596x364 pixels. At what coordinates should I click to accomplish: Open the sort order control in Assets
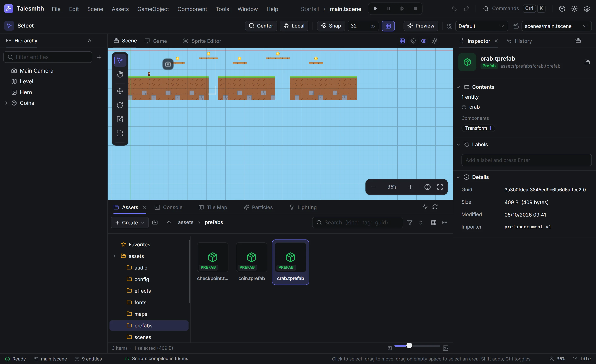click(421, 222)
